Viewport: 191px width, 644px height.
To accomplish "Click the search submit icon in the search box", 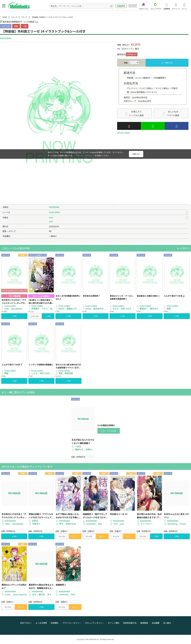I will (x=111, y=6).
